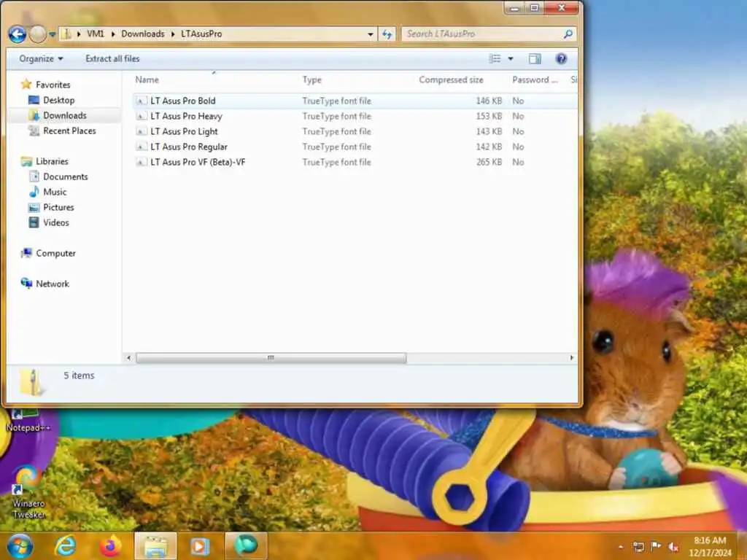Viewport: 747px width, 560px height.
Task: Click the LT Asus Pro Bold filename
Action: pos(183,101)
